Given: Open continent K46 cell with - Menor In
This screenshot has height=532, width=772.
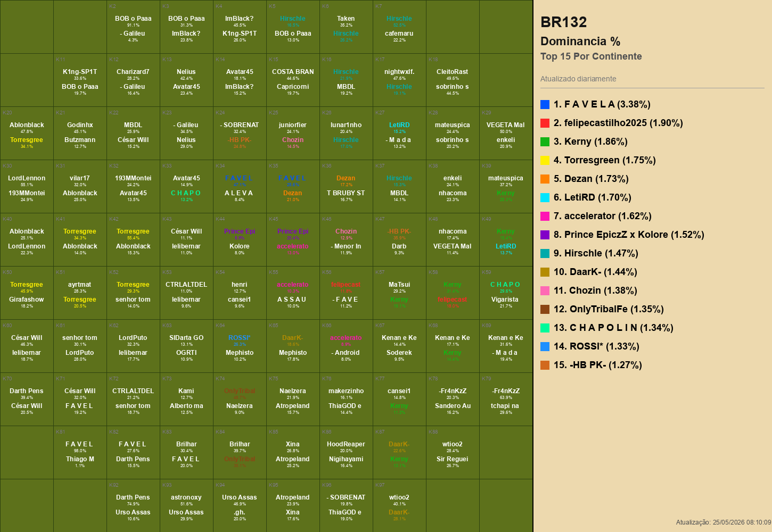Looking at the screenshot, I should tap(346, 239).
